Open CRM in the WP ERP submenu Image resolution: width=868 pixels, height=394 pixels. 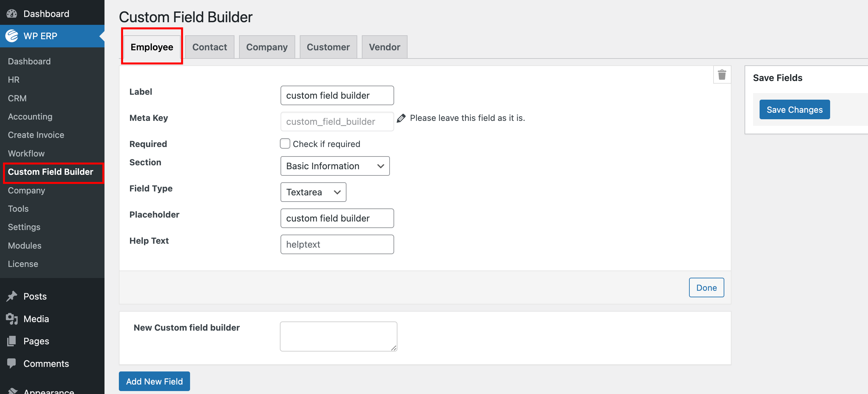[17, 98]
